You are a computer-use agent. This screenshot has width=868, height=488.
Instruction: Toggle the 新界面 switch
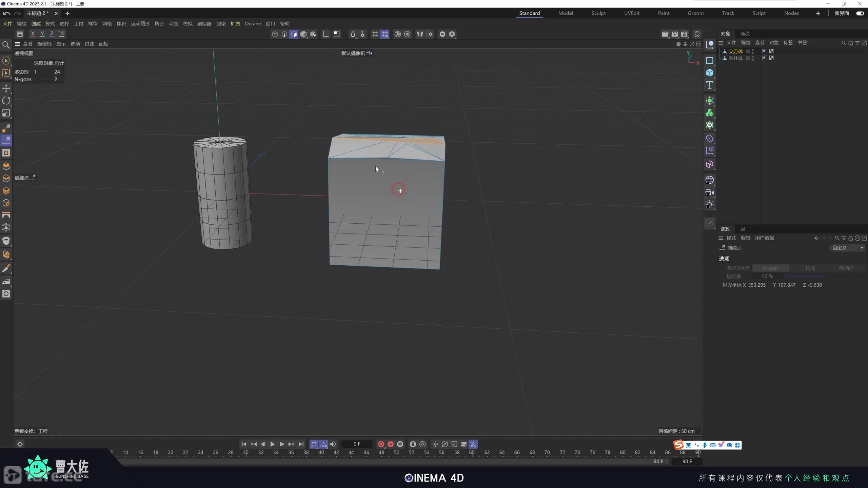coord(860,13)
